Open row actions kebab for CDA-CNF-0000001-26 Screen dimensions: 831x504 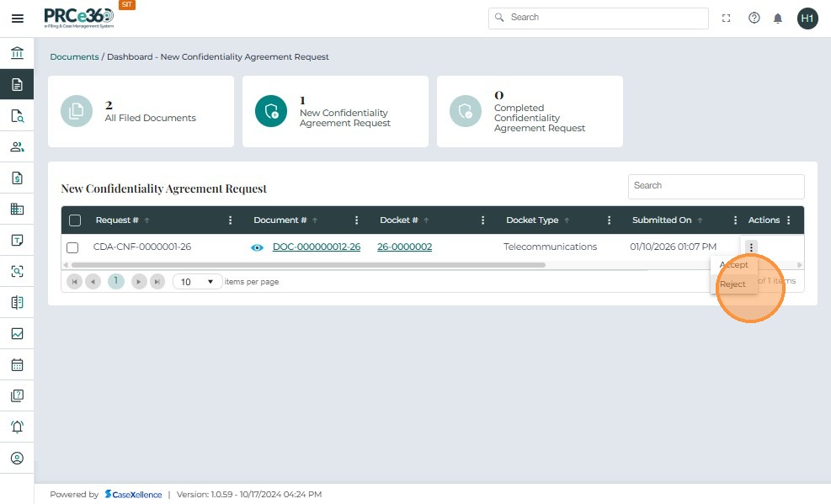(x=751, y=247)
